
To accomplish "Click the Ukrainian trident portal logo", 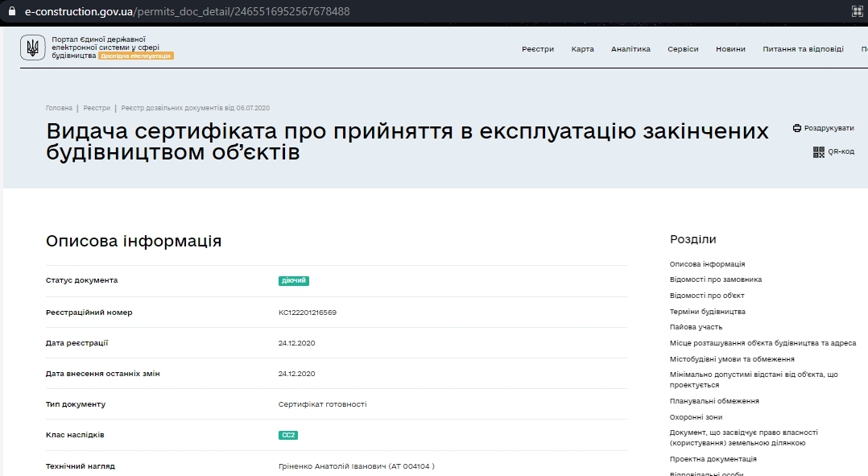I will 33,48.
